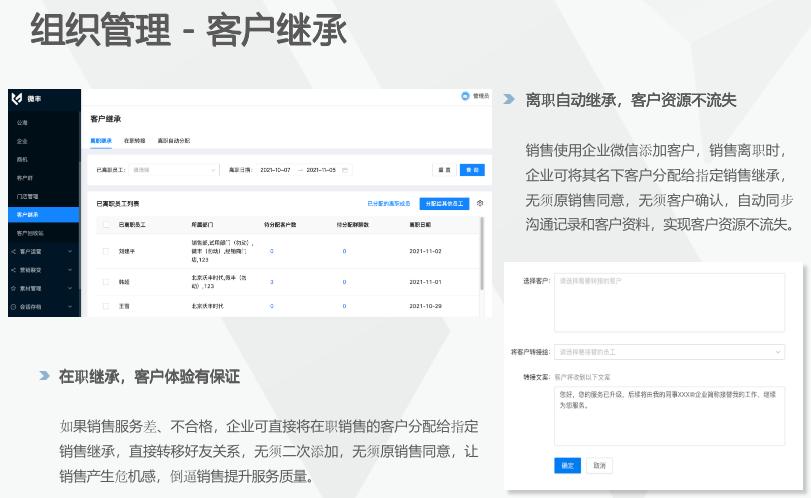
Task: Click the blue 查询 search button
Action: [x=472, y=170]
